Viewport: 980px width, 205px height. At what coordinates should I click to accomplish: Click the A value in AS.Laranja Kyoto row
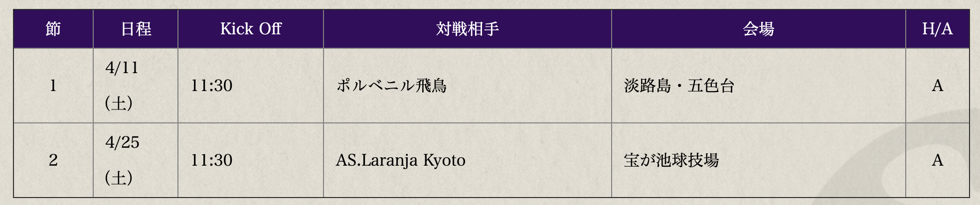pyautogui.click(x=937, y=160)
